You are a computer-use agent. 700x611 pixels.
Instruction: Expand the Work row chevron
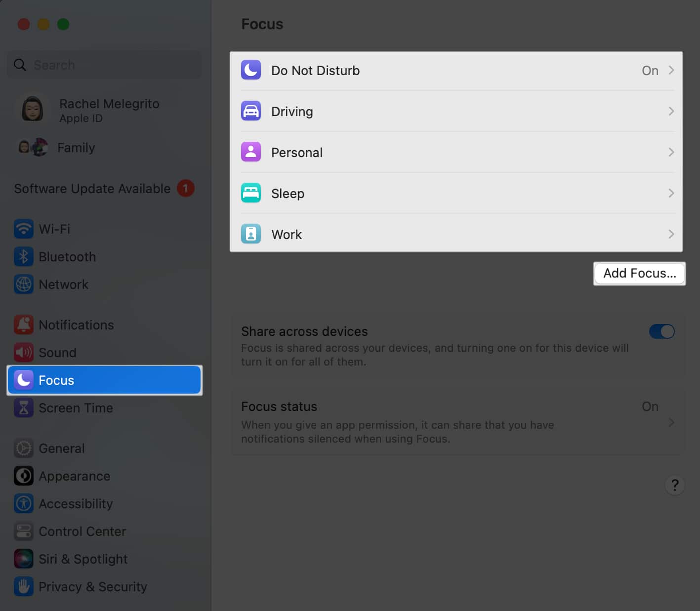point(671,234)
